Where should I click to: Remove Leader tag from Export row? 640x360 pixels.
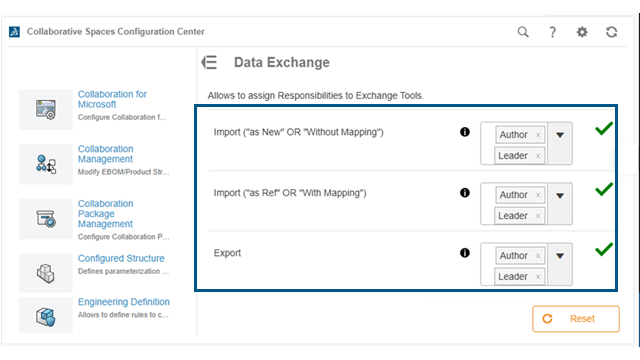pyautogui.click(x=538, y=276)
